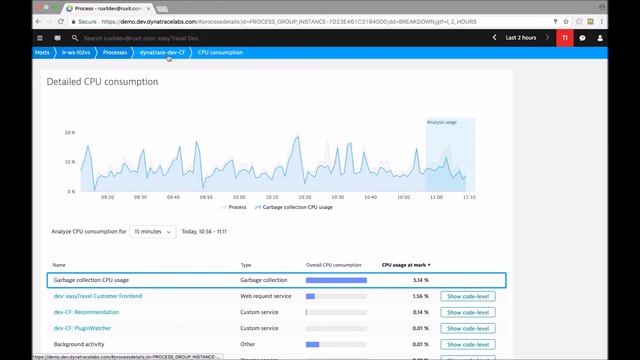Click 5.14 % value in Garbage collection row
The height and width of the screenshot is (360, 640).
coord(420,280)
